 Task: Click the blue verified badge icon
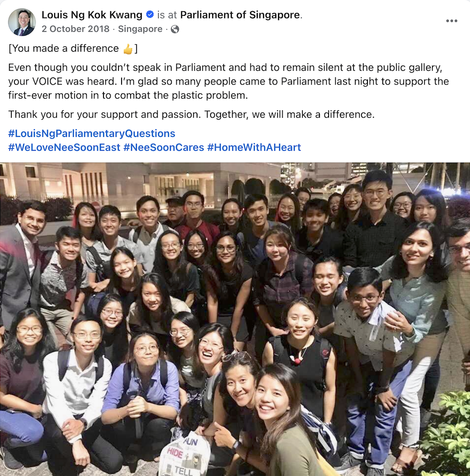click(150, 14)
